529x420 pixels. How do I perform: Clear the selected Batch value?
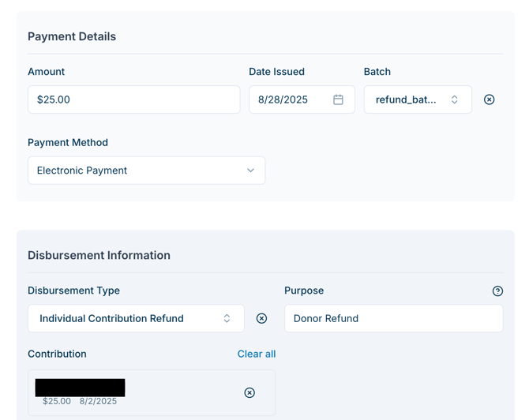(490, 99)
